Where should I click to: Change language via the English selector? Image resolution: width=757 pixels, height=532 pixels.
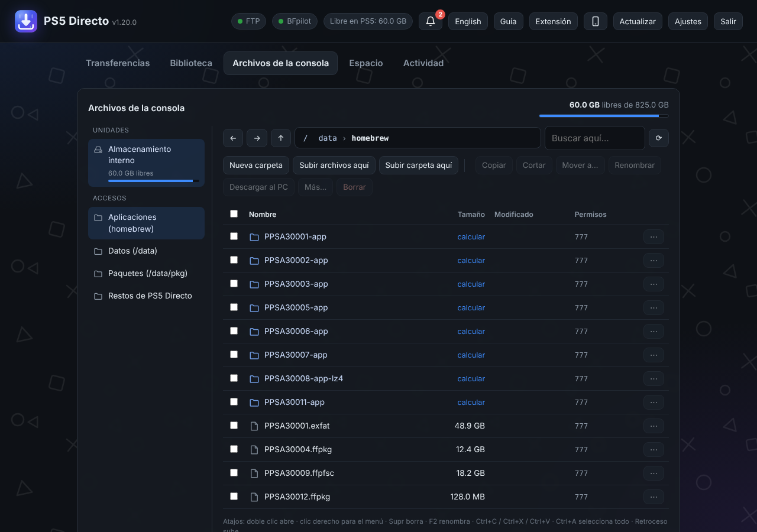point(468,21)
